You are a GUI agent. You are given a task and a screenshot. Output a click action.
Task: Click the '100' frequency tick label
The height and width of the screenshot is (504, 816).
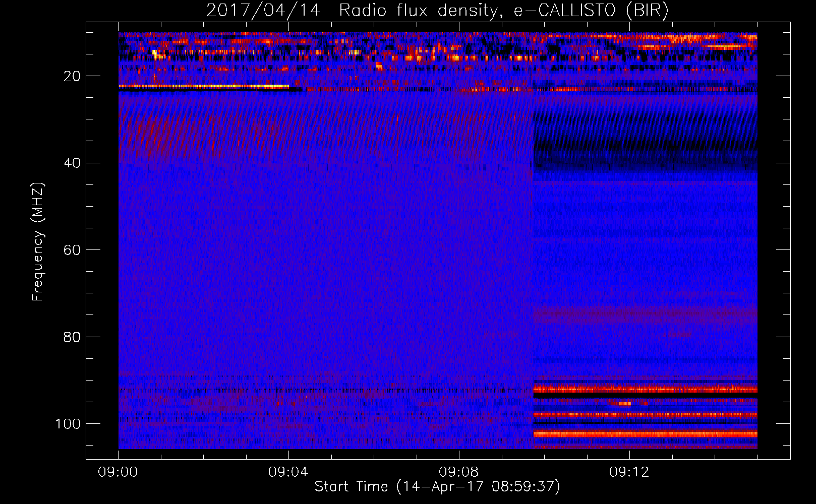pyautogui.click(x=68, y=423)
